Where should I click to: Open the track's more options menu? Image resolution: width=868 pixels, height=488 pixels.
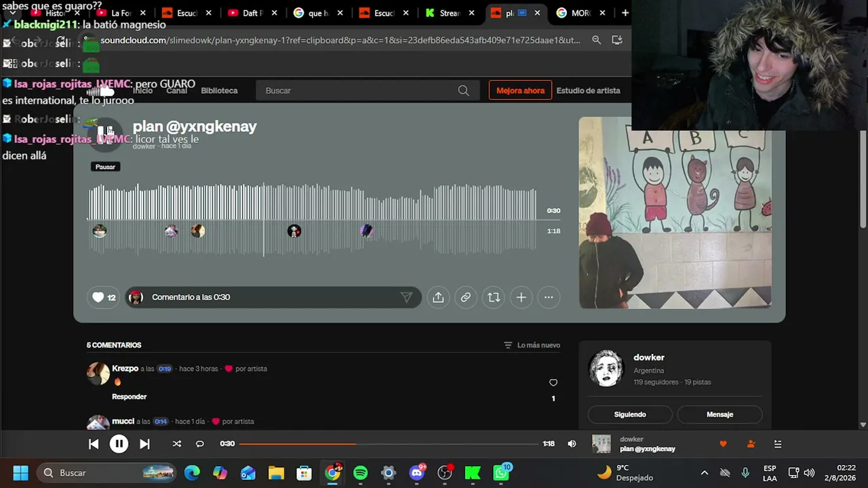tap(549, 297)
